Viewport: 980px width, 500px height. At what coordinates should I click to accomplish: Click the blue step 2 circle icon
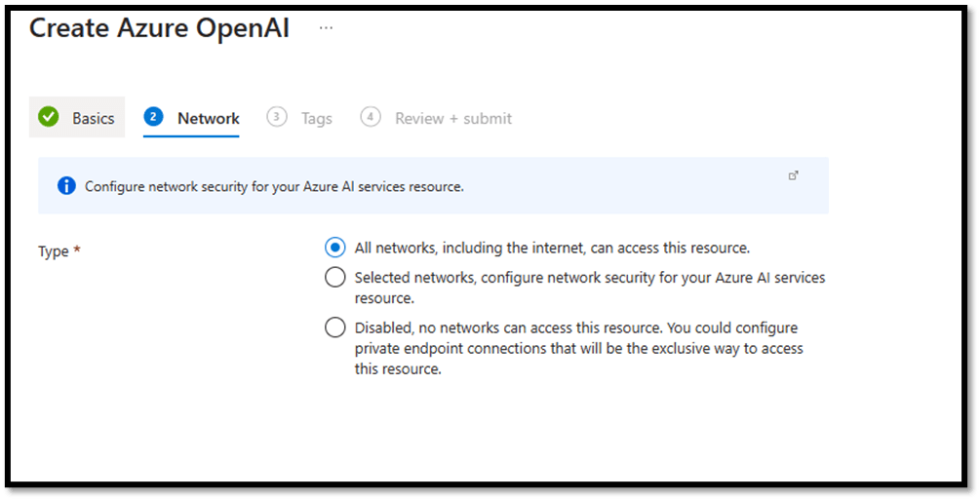(x=153, y=117)
